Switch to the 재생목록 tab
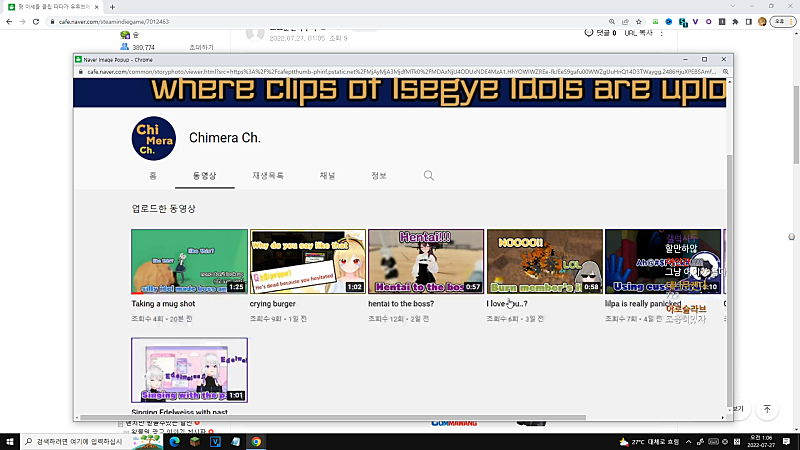The width and height of the screenshot is (800, 450). [268, 175]
